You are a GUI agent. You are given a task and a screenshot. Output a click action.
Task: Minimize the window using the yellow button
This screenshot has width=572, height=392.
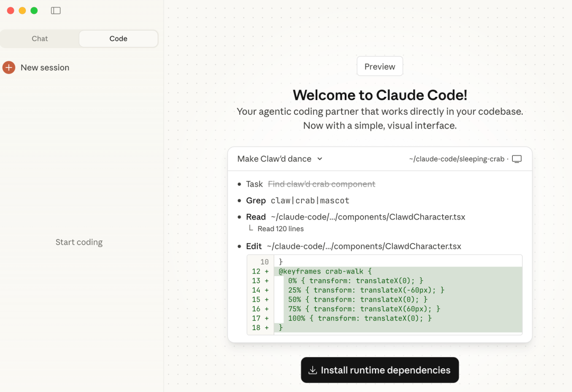(22, 11)
